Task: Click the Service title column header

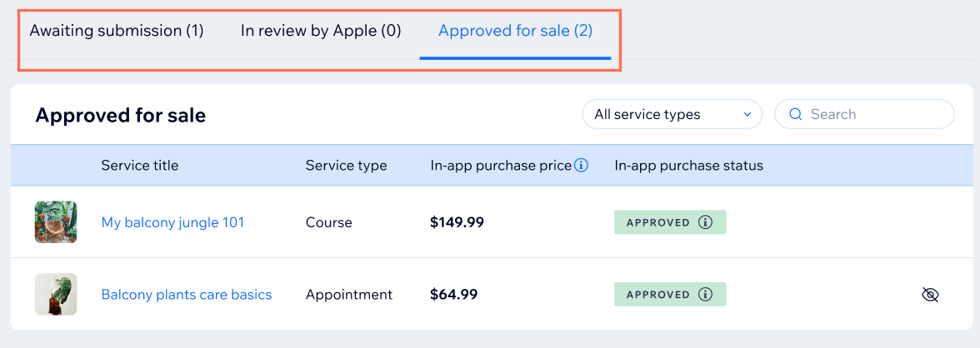Action: click(139, 166)
